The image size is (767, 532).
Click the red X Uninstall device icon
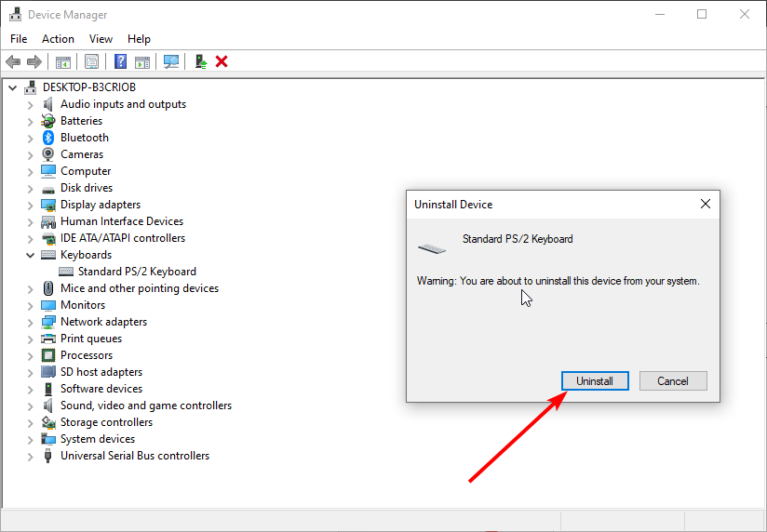222,61
